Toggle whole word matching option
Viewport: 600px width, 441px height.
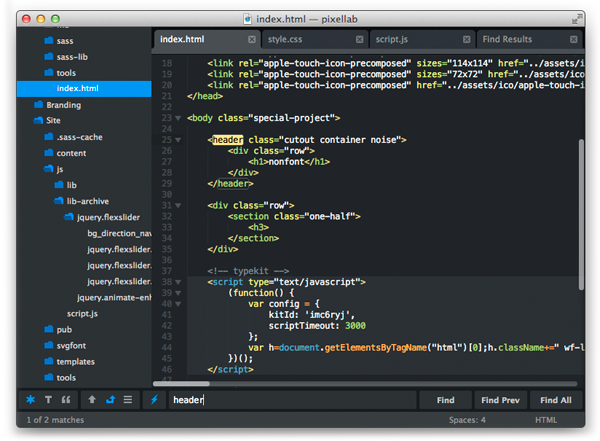coord(67,400)
